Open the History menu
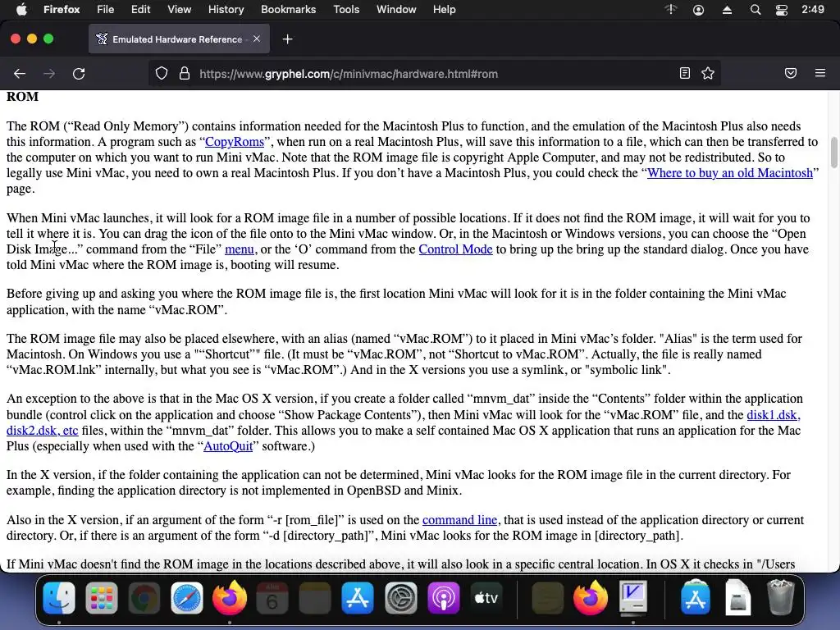Screen dimensions: 840x630 point(226,9)
